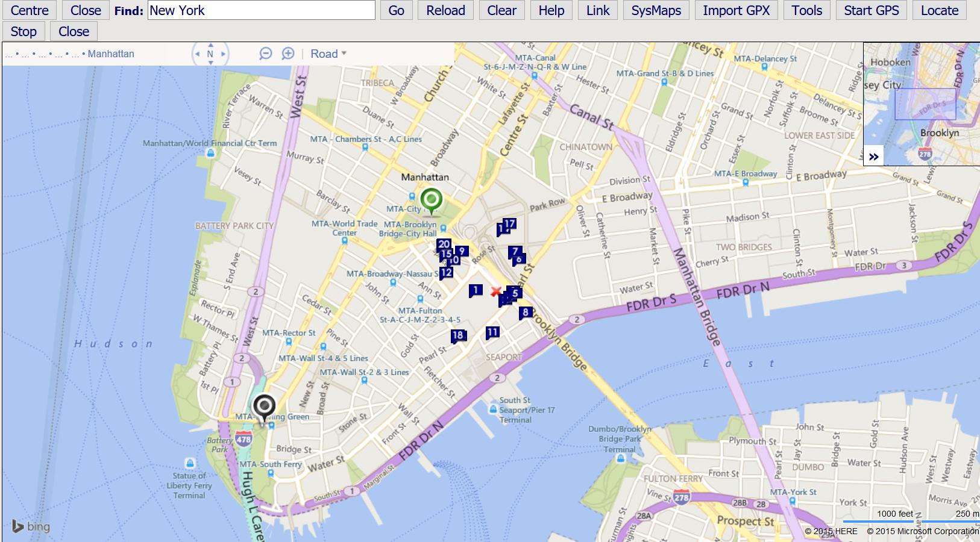The width and height of the screenshot is (980, 542).
Task: Select waypoint flag 8
Action: 526,313
